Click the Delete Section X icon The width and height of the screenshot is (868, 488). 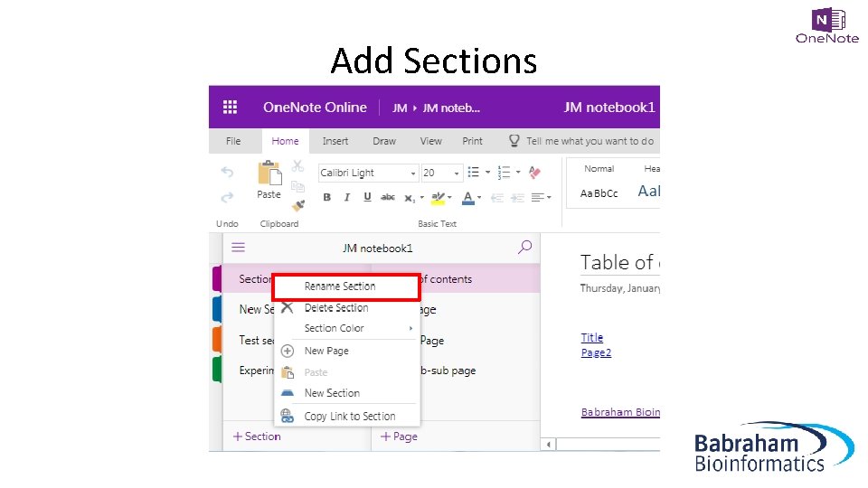point(287,307)
